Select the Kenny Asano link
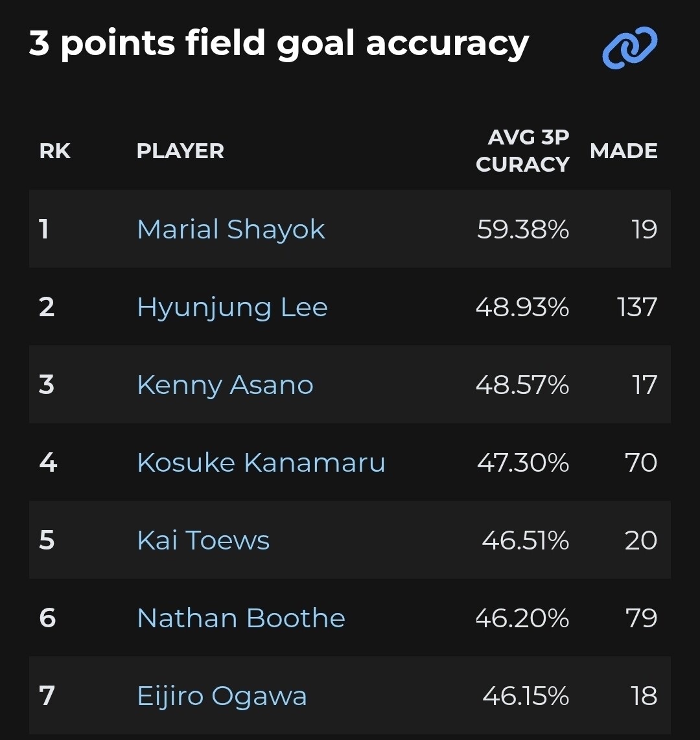700x740 pixels. 225,385
